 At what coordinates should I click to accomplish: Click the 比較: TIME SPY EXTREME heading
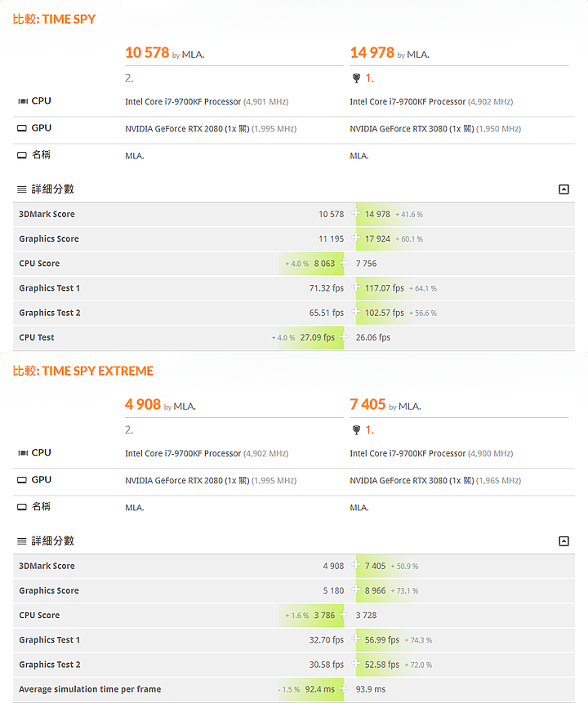click(83, 372)
